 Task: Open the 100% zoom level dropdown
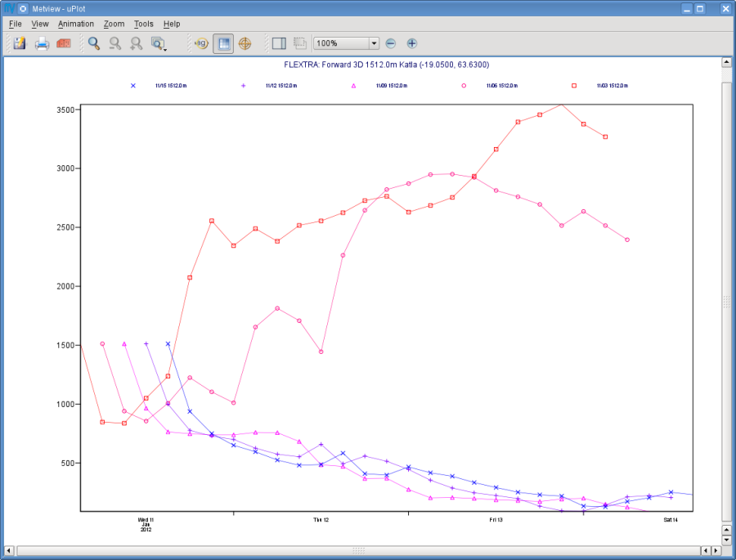[x=346, y=43]
